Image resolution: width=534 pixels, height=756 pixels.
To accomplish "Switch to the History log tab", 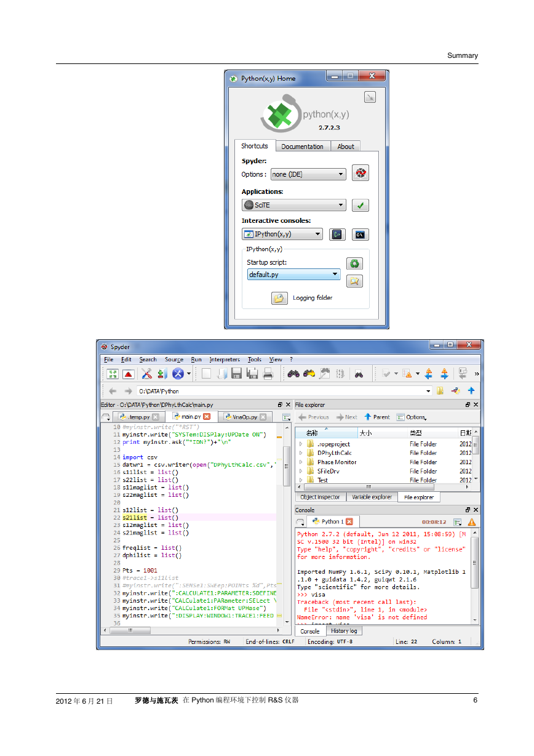I will pos(344,631).
